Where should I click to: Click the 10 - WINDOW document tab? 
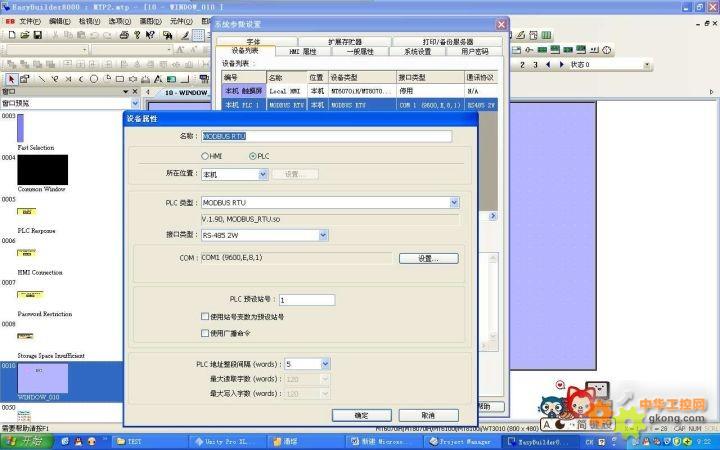pos(186,92)
